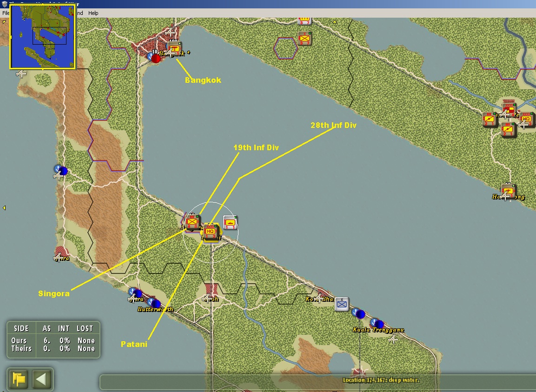
Task: Click the anchor port icon on the west coast
Action: [x=58, y=168]
